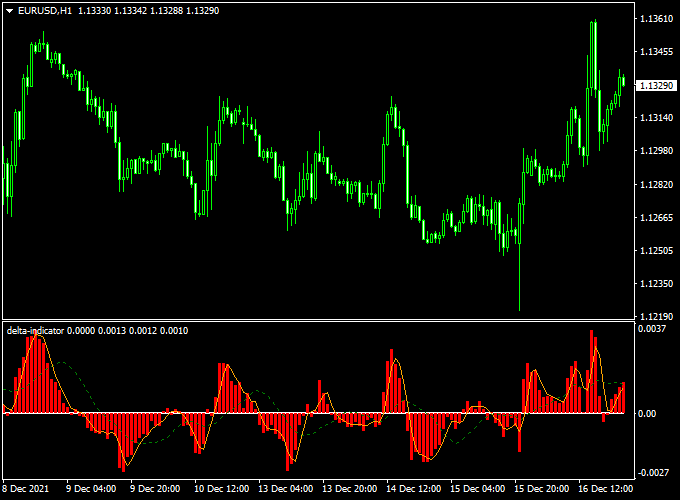Select the 1.12980 price axis label
Screen dimensions: 680x500
(657, 150)
